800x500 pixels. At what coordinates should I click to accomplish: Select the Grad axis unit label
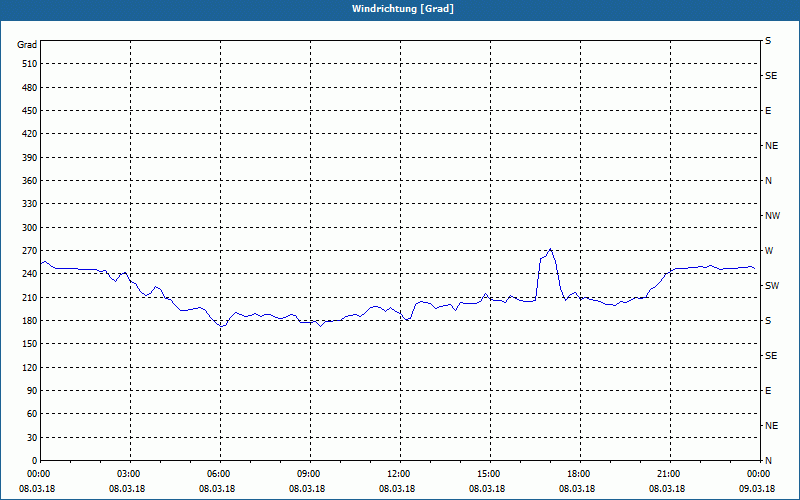pyautogui.click(x=27, y=45)
